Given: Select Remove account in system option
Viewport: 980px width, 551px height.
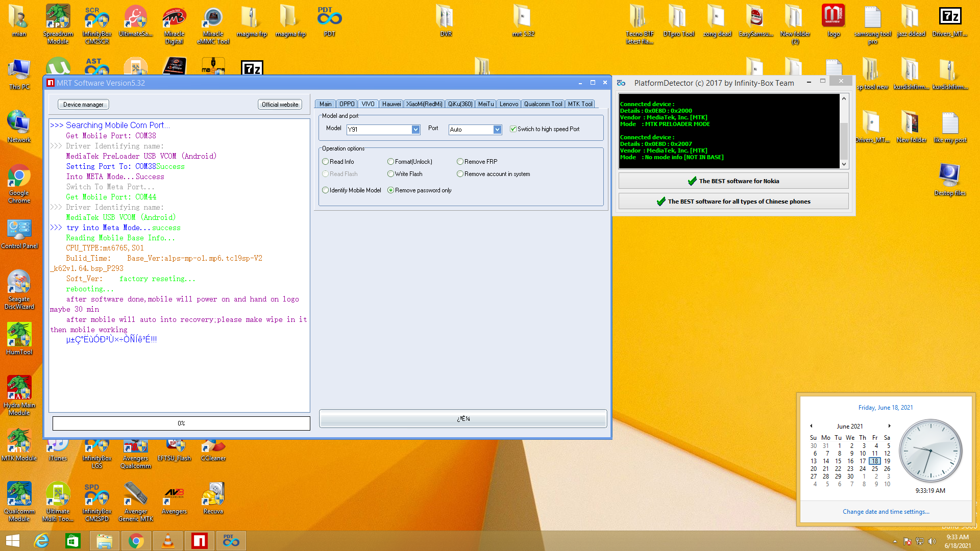Looking at the screenshot, I should pos(494,174).
